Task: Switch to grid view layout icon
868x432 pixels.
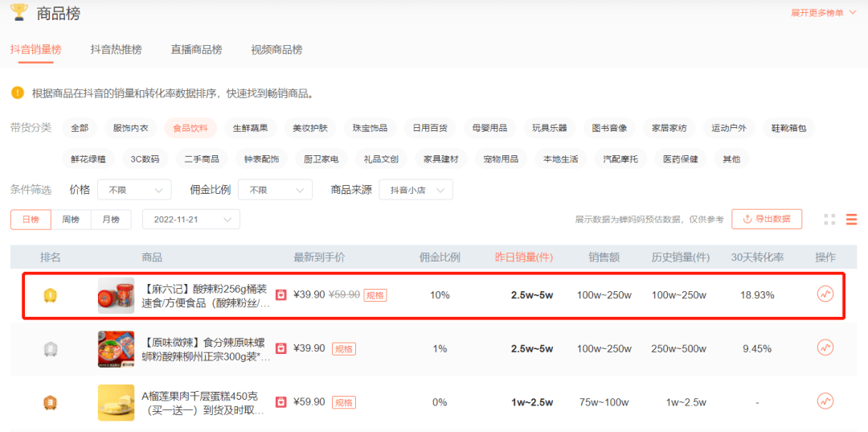Action: click(x=829, y=220)
